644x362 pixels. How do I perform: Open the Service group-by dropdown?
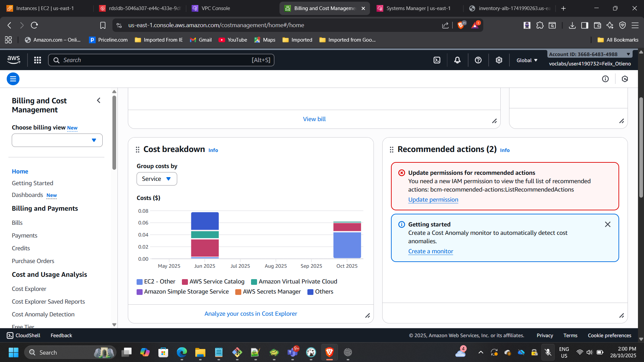coord(156,178)
